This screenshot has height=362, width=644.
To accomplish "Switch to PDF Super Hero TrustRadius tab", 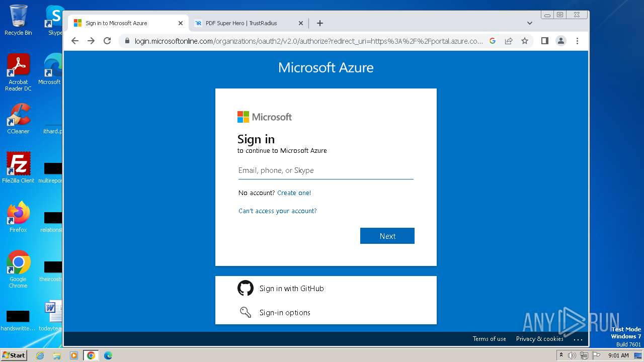I will pos(242,23).
